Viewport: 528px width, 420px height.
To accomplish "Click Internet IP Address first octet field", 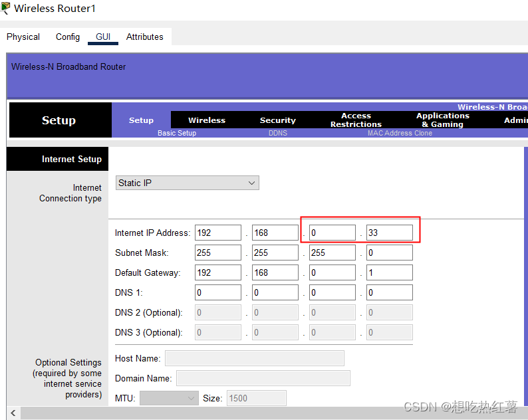I will (218, 233).
